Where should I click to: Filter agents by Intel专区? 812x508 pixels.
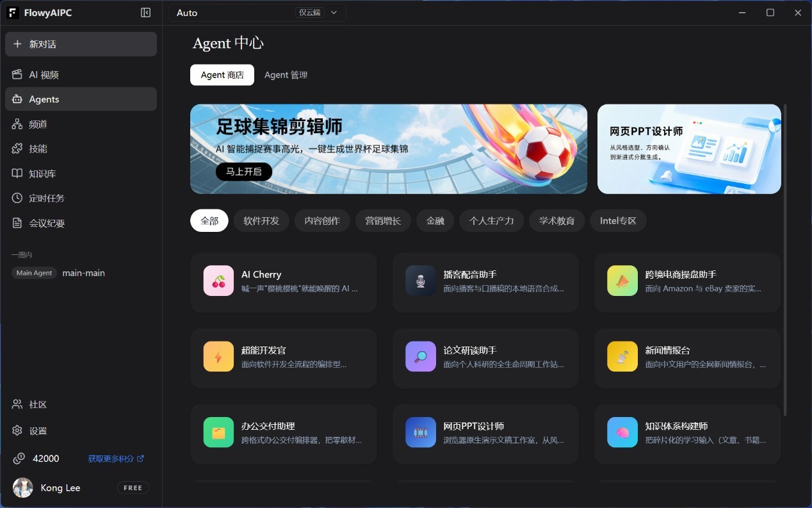618,220
